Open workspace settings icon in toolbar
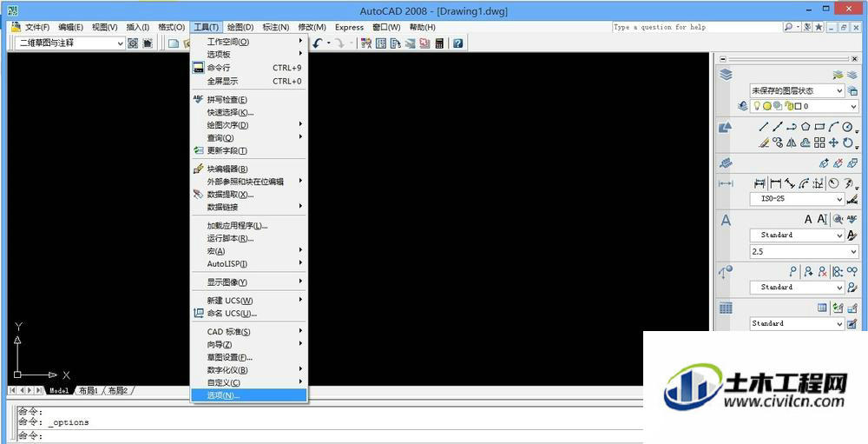The width and height of the screenshot is (868, 444). pos(133,43)
